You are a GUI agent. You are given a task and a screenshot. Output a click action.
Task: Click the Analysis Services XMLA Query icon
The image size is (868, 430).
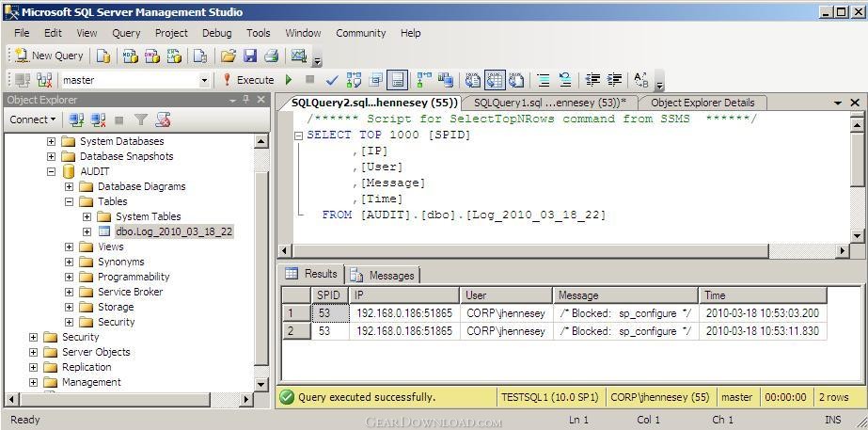pos(174,56)
